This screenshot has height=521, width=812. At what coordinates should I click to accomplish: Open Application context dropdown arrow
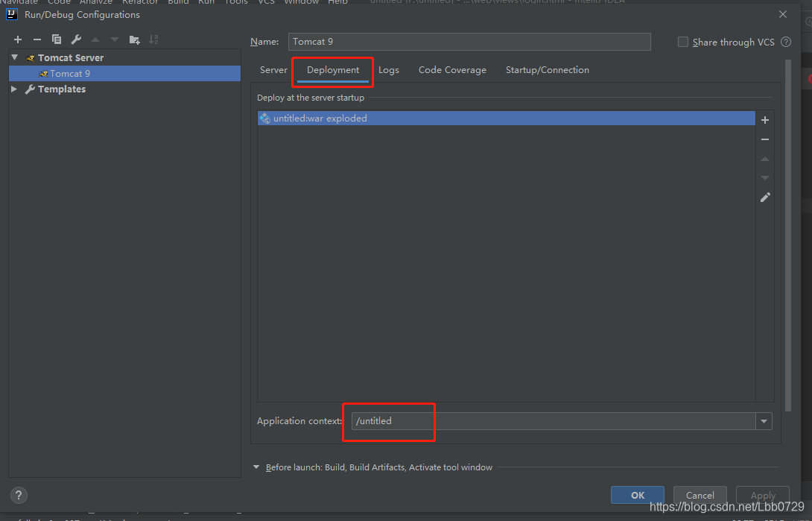coord(764,421)
